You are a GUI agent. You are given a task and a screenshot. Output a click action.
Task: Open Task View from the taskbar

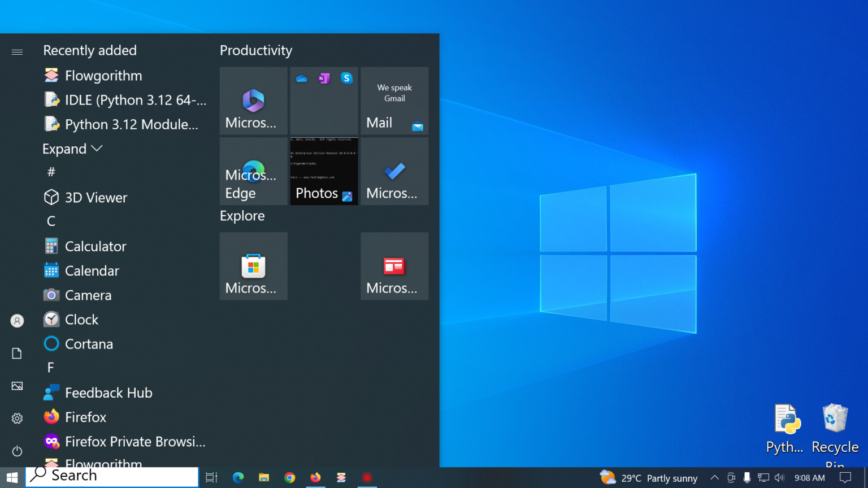click(x=211, y=477)
